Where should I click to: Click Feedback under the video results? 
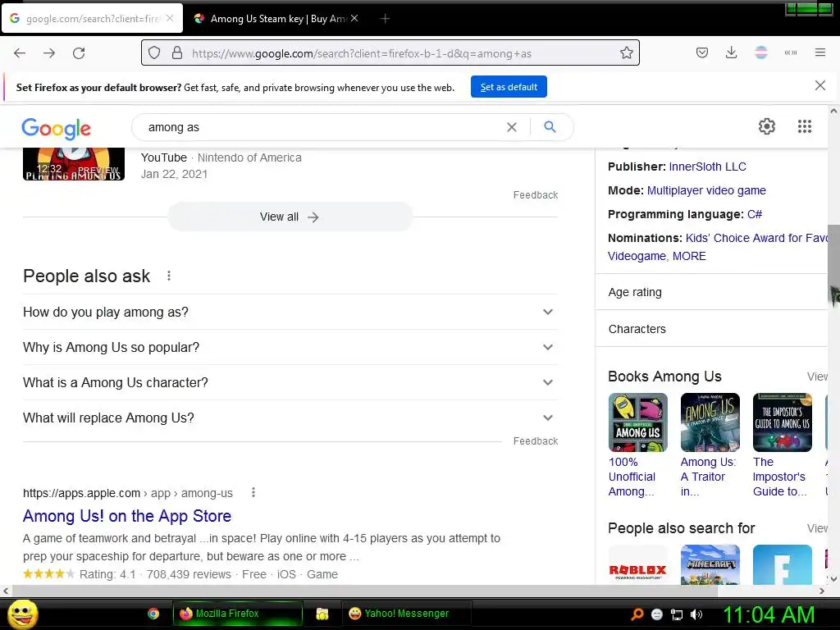(535, 195)
